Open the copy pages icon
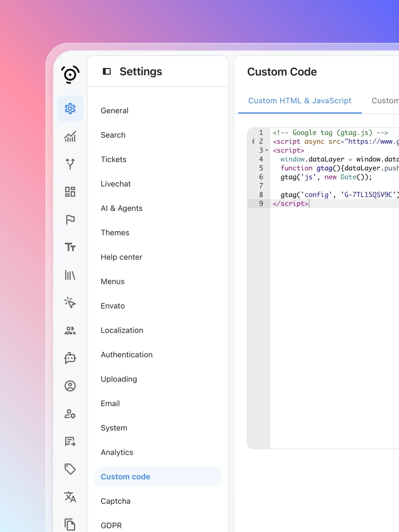The image size is (399, 532). (x=70, y=524)
